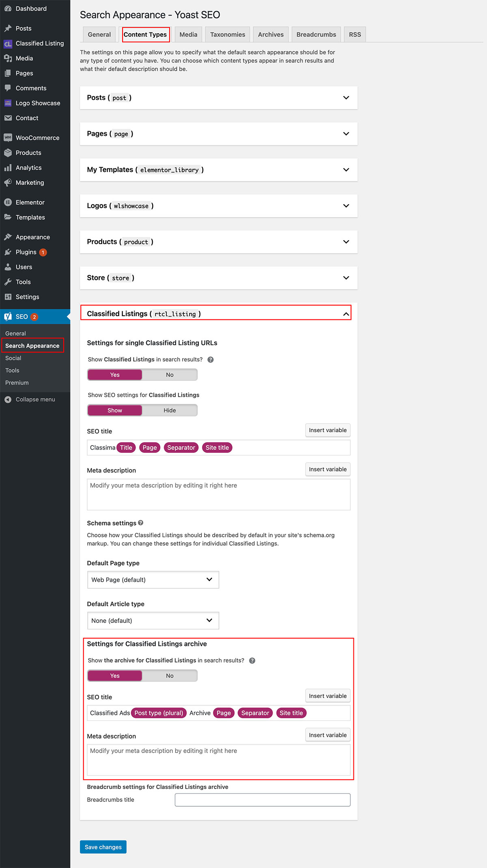Click the Appearance paintbrush icon
The height and width of the screenshot is (868, 487).
[x=8, y=237]
